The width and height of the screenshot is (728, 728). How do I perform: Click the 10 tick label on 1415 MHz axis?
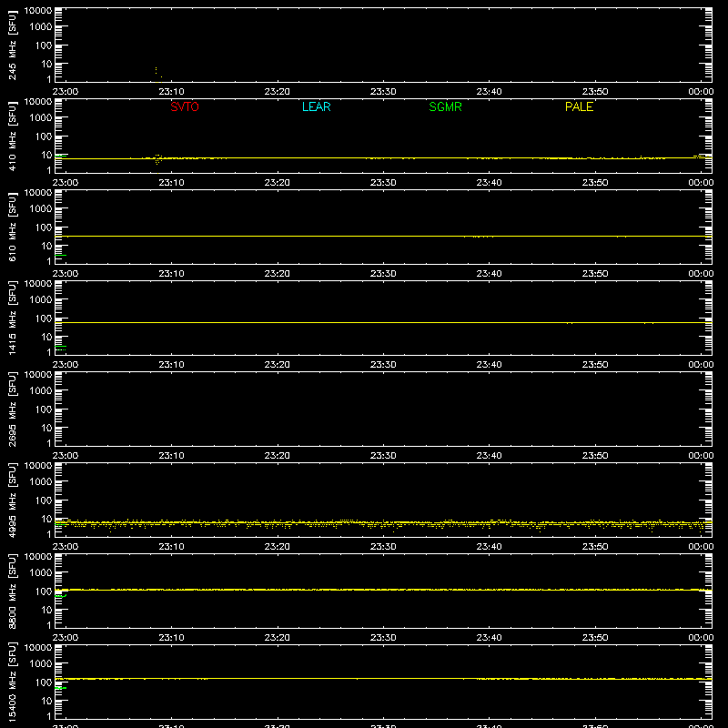47,337
